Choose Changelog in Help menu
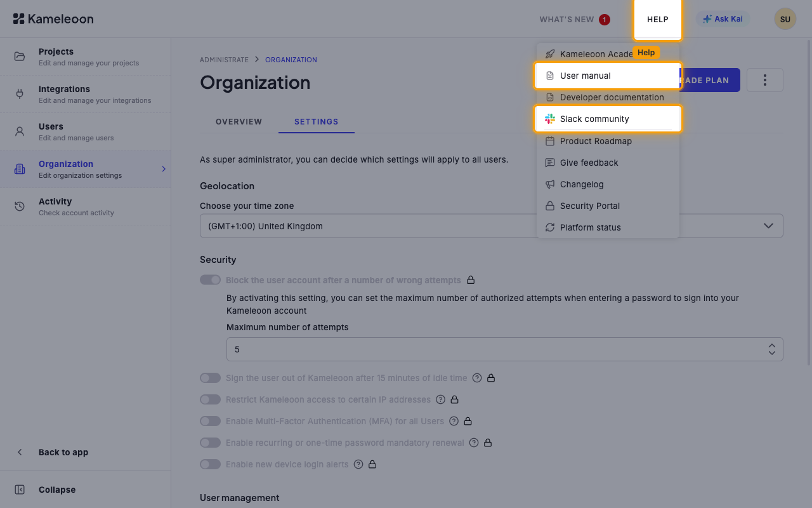Image resolution: width=812 pixels, height=508 pixels. [x=608, y=184]
